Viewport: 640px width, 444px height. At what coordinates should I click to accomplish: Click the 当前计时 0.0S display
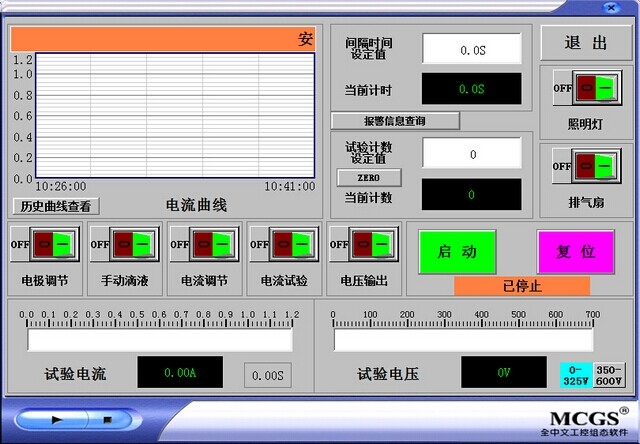click(471, 89)
